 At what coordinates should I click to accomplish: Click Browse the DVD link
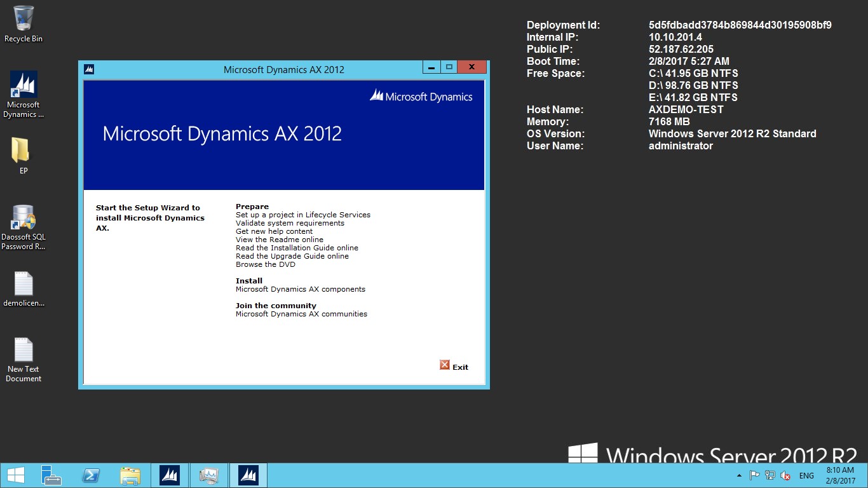(x=265, y=264)
